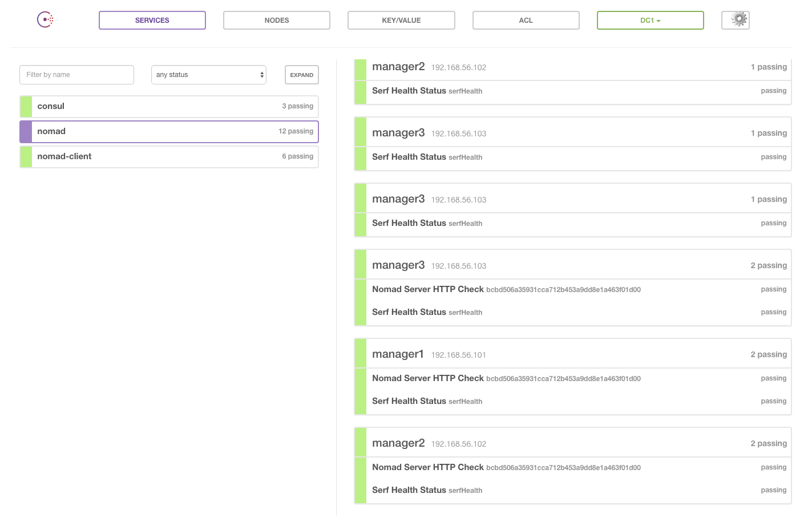
Task: Click the Expand button
Action: pos(302,75)
